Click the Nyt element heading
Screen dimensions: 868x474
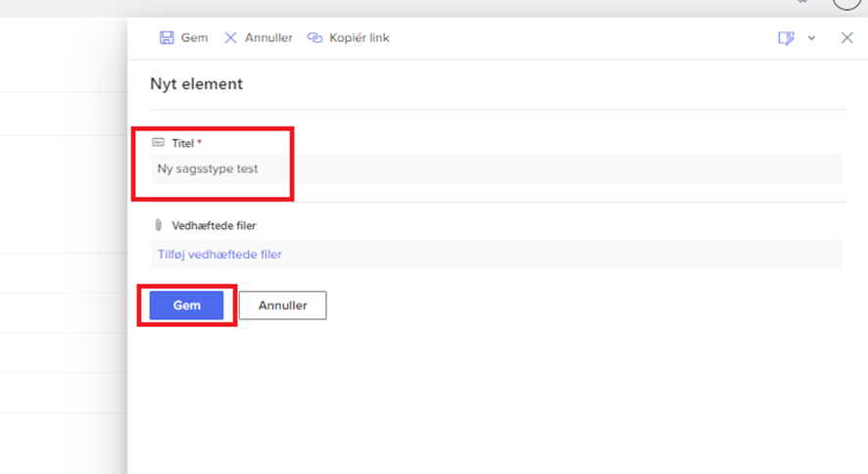(x=196, y=84)
